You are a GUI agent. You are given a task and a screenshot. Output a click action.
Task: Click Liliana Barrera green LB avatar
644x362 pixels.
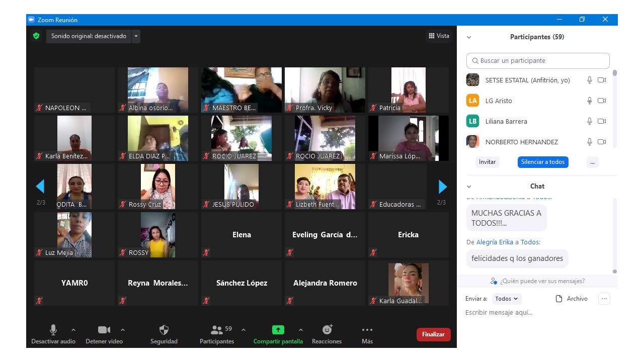[472, 121]
